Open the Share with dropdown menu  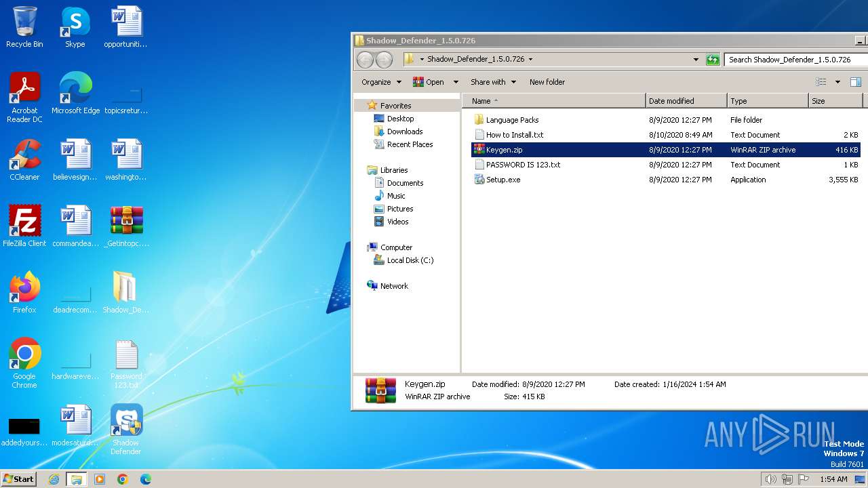tap(494, 82)
